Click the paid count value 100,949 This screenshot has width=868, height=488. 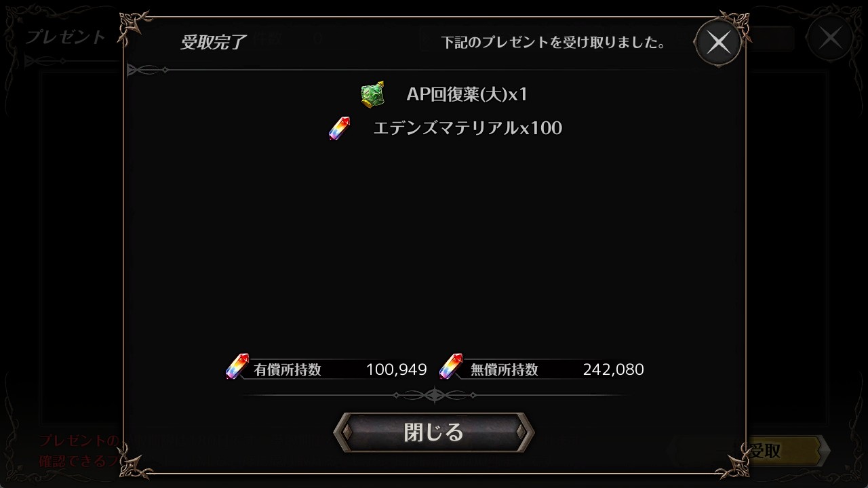point(397,369)
